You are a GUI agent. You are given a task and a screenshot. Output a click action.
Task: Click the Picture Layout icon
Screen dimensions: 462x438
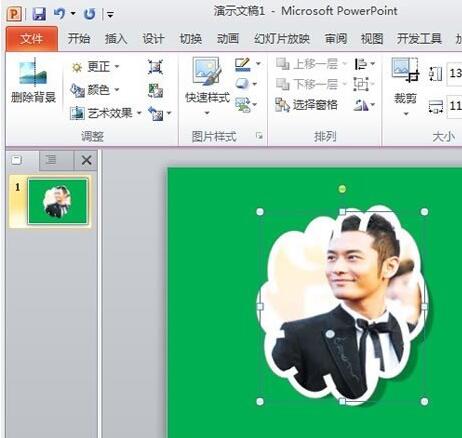click(x=242, y=104)
